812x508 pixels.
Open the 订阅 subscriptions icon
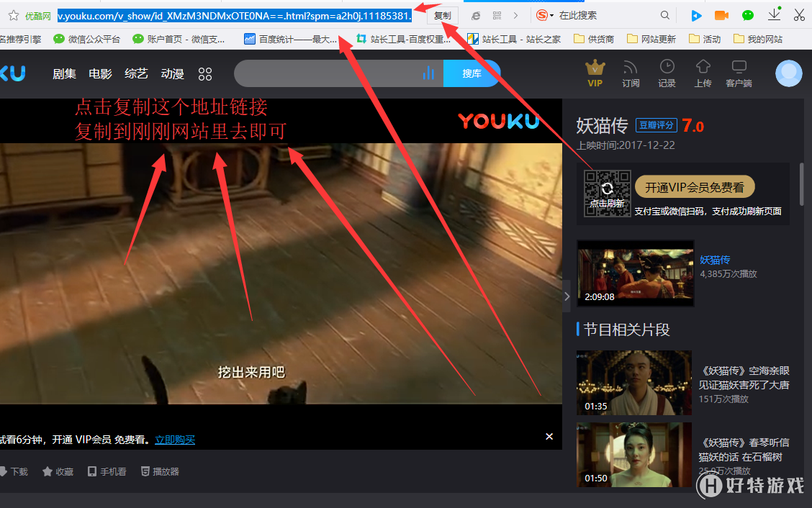(631, 73)
